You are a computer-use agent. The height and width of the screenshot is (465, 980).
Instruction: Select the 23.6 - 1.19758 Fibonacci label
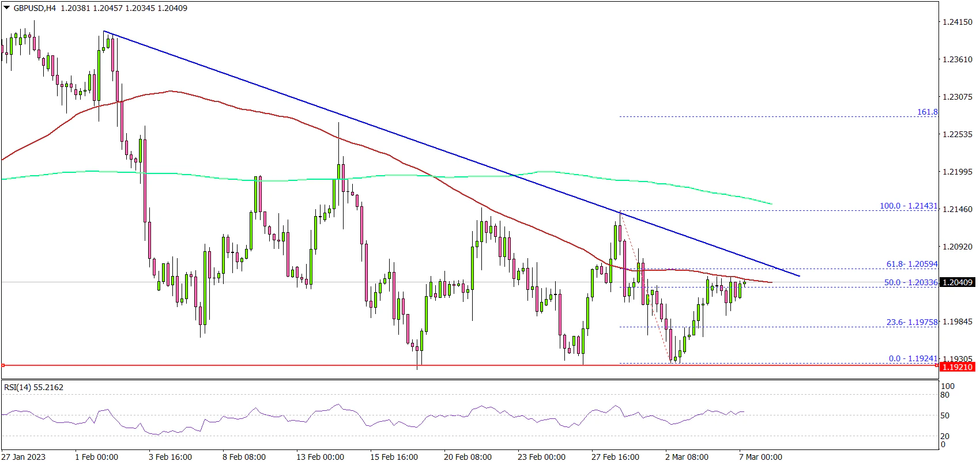[912, 323]
